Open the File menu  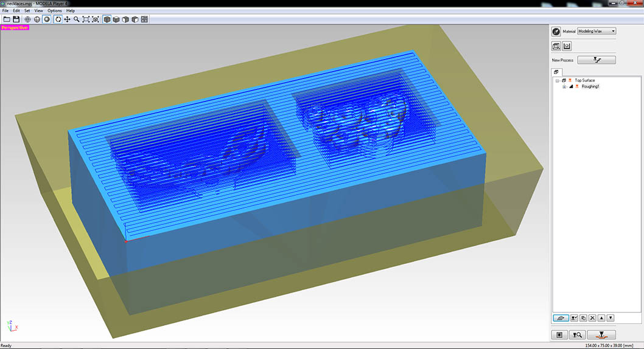pos(5,11)
